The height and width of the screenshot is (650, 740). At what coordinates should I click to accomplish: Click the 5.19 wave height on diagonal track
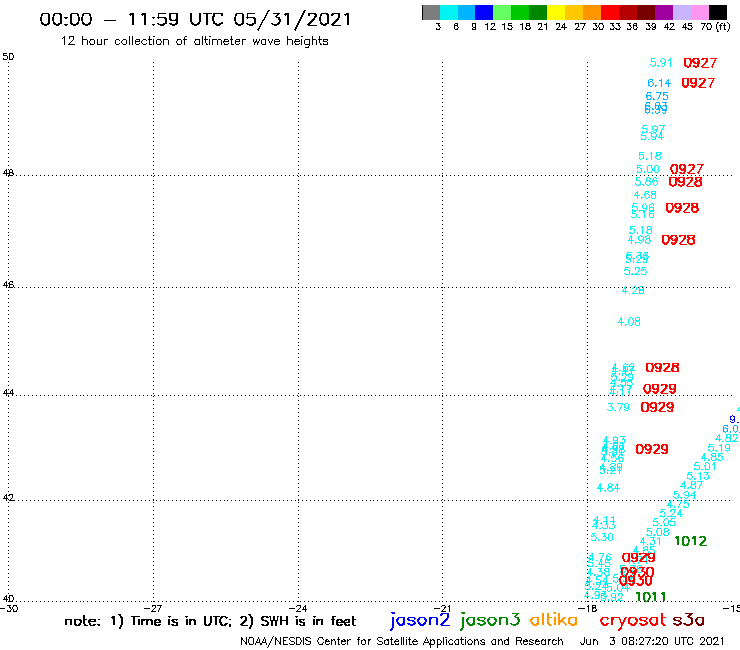719,448
